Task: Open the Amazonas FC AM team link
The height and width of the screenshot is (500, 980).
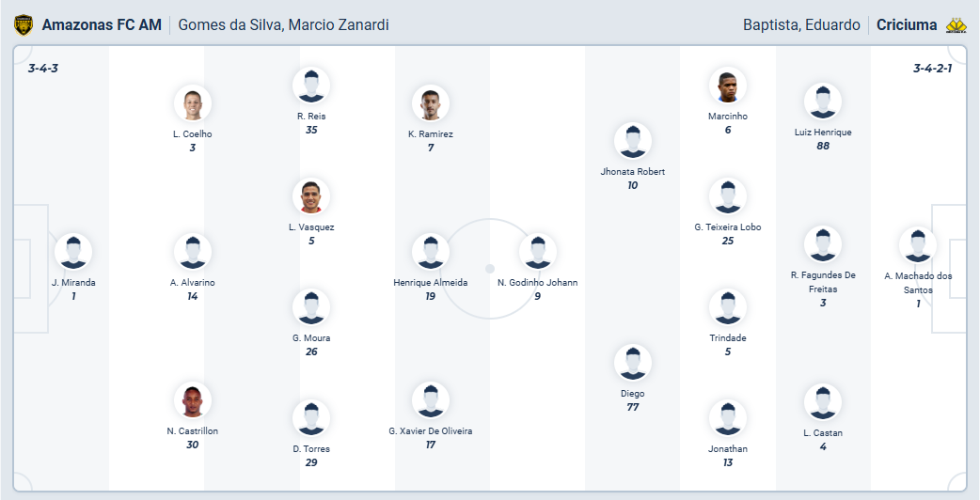Action: click(x=102, y=25)
